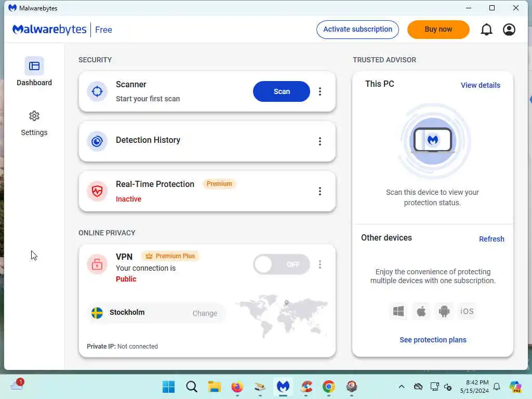Open File Explorer from taskbar
Image resolution: width=532 pixels, height=399 pixels.
pyautogui.click(x=215, y=387)
